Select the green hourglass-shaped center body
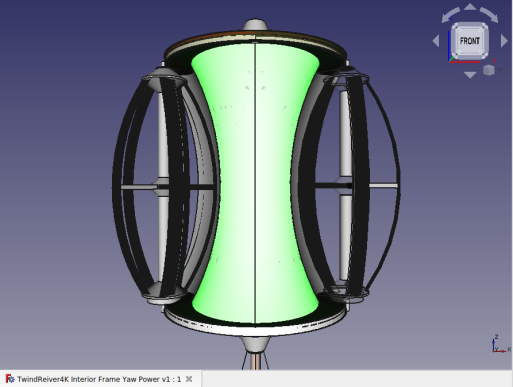Image resolution: width=513 pixels, height=387 pixels. click(x=255, y=183)
